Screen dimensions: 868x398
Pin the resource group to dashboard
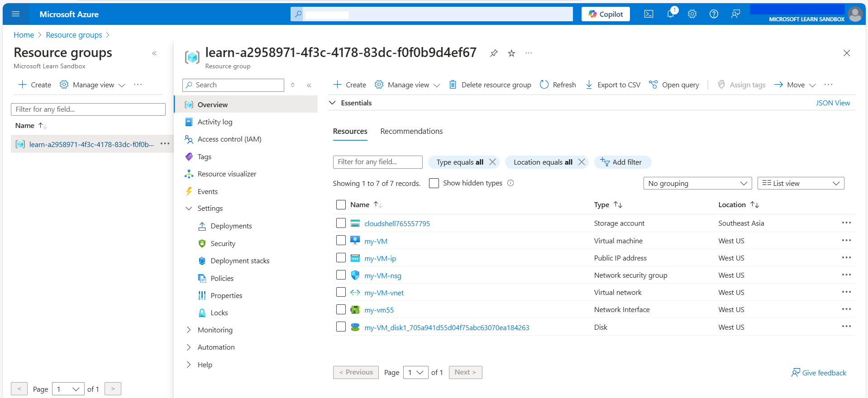point(494,53)
